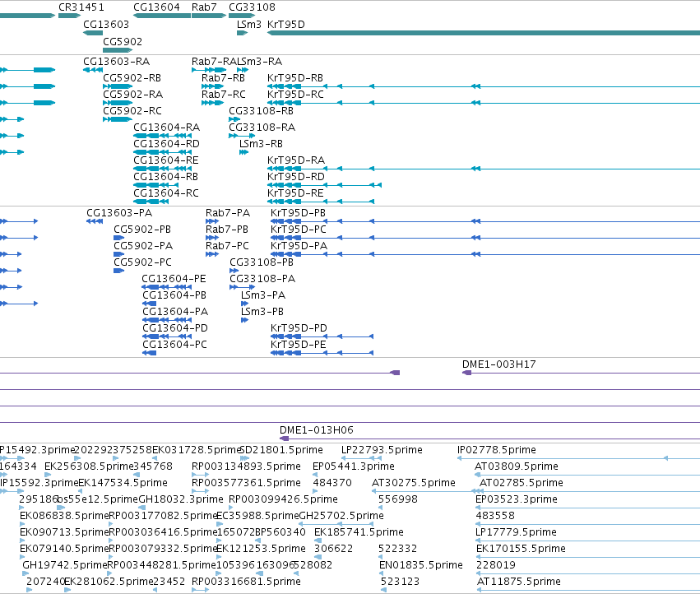Click protein CG13604-PD
The image size is (700, 594).
(x=175, y=328)
